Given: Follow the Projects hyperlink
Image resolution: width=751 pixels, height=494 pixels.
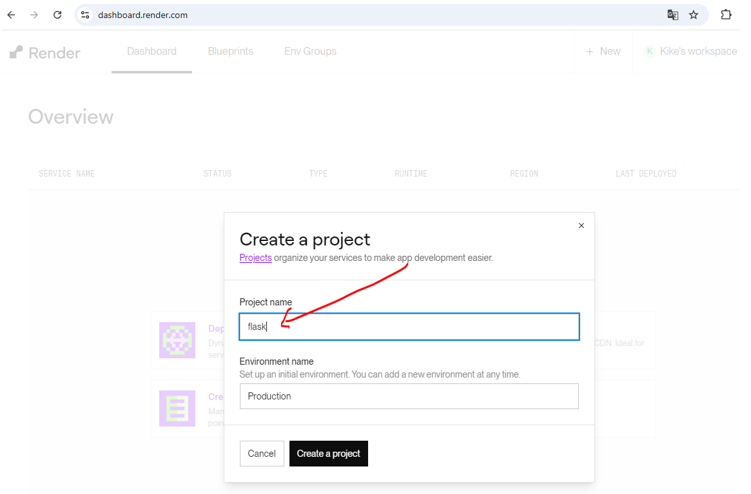Looking at the screenshot, I should [255, 258].
